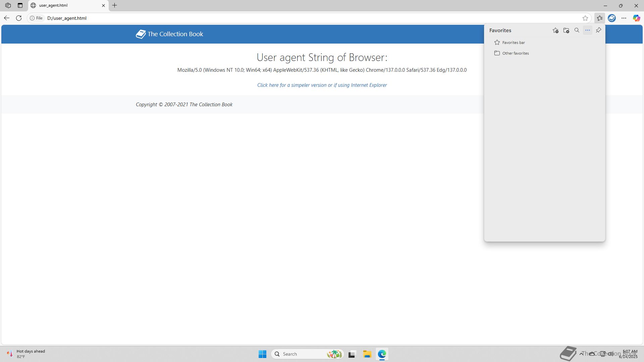
Task: Open Edge Settings and more menu
Action: [x=624, y=18]
